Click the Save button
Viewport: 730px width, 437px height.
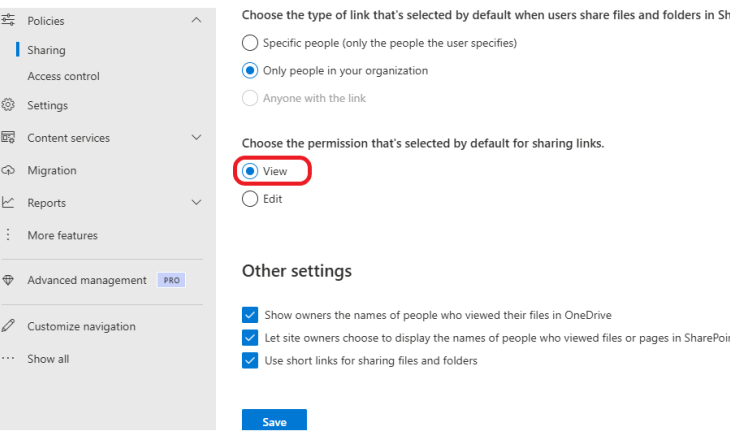click(274, 420)
